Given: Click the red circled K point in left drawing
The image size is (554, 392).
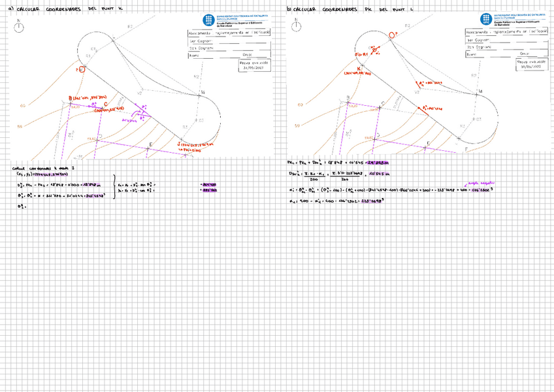Looking at the screenshot, I should [x=82, y=69].
